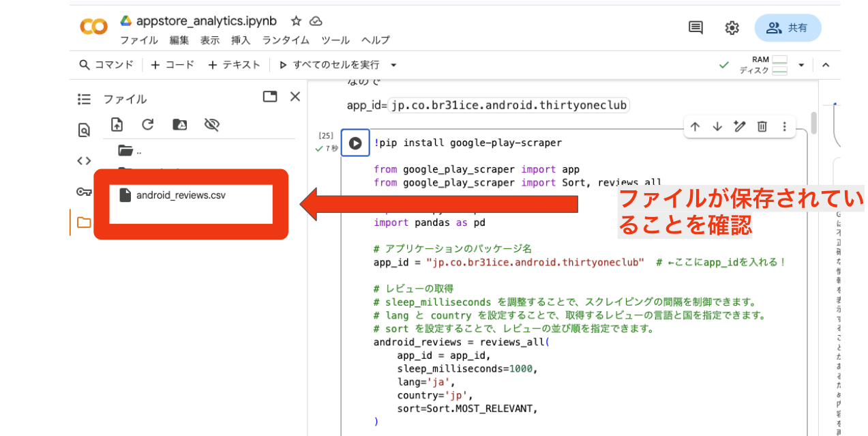This screenshot has height=436, width=868.
Task: Expand the すべてのセルを実行 dropdown arrow
Action: coord(393,65)
